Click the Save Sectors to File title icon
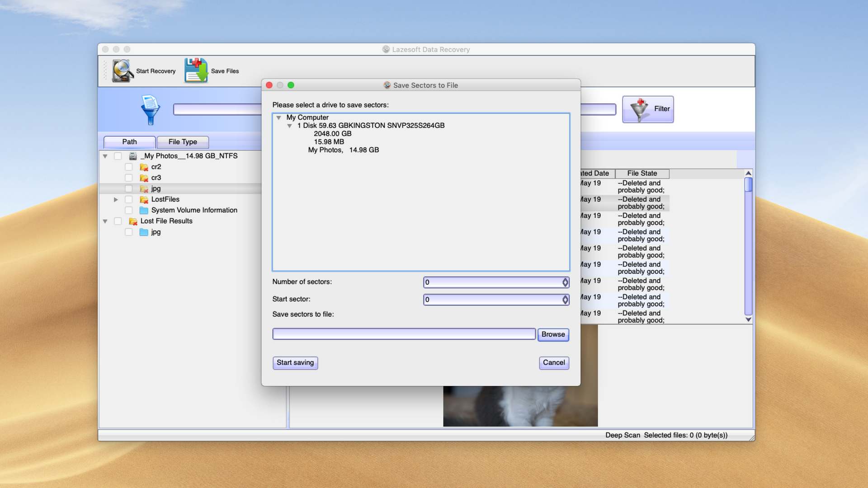 click(x=387, y=85)
